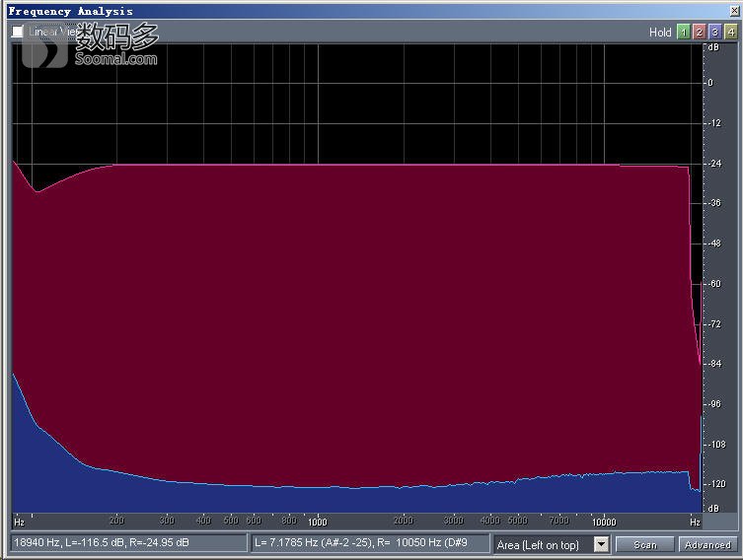Click the 1000 Hz mark on frequency axis

(317, 521)
